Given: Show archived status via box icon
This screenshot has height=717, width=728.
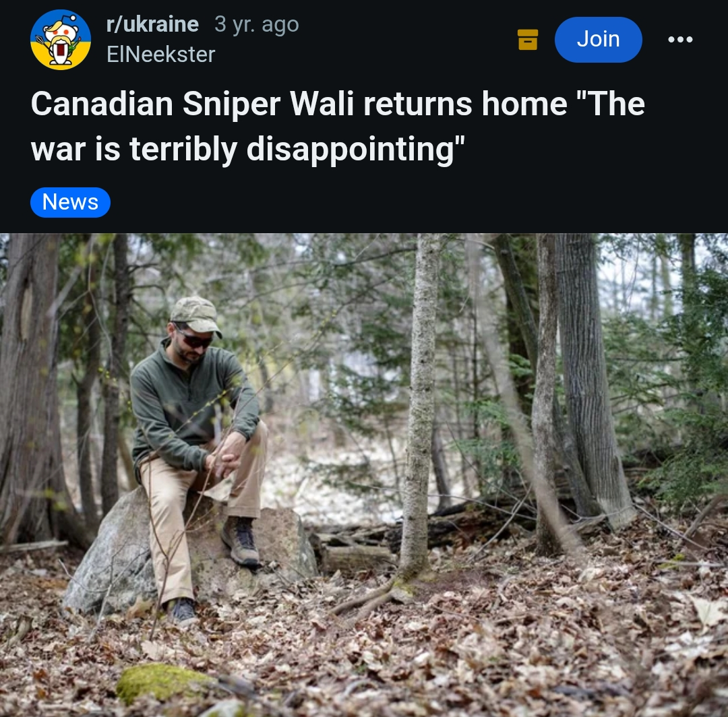Looking at the screenshot, I should pyautogui.click(x=527, y=40).
